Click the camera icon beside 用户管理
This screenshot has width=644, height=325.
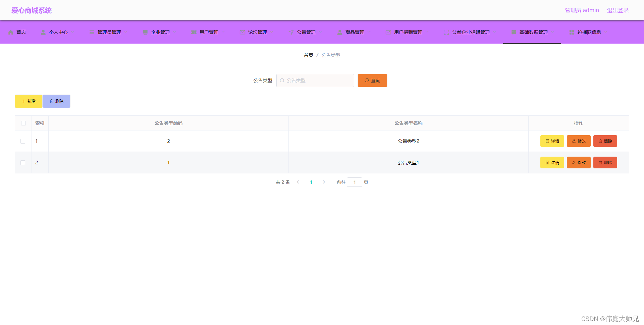point(194,32)
